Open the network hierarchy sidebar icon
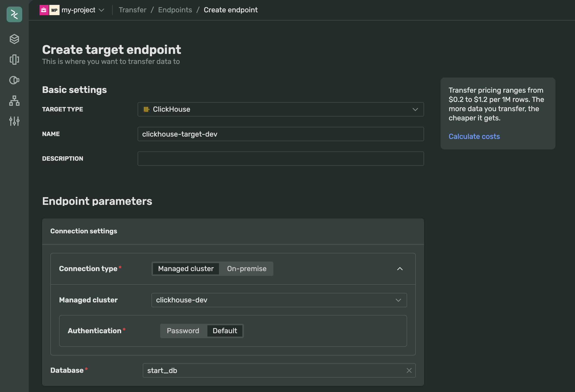The image size is (575, 392). pyautogui.click(x=14, y=101)
